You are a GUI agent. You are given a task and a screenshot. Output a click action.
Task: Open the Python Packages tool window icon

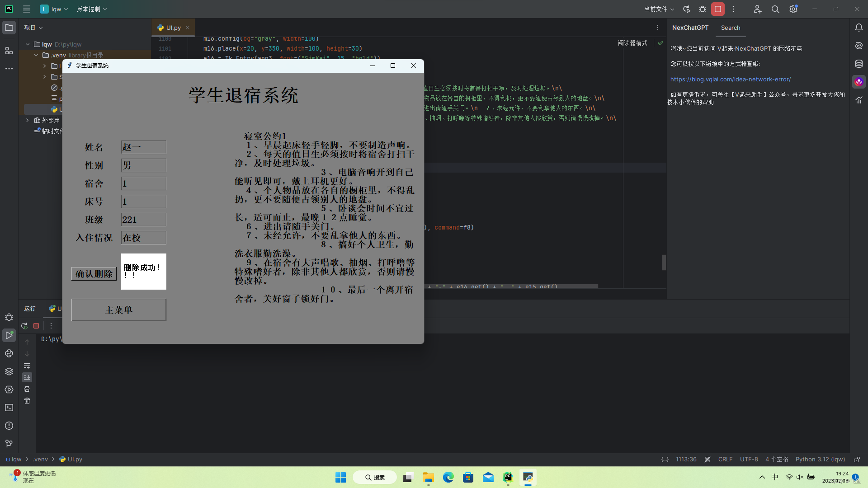(9, 371)
